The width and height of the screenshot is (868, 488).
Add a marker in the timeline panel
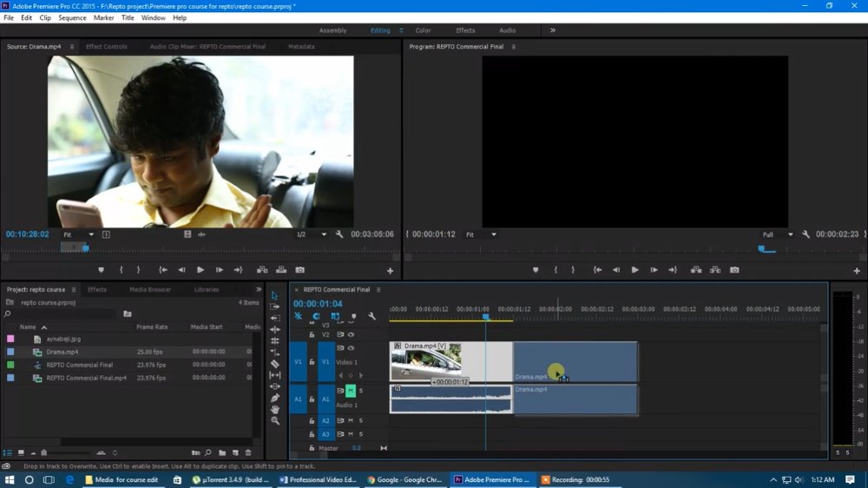pos(354,316)
